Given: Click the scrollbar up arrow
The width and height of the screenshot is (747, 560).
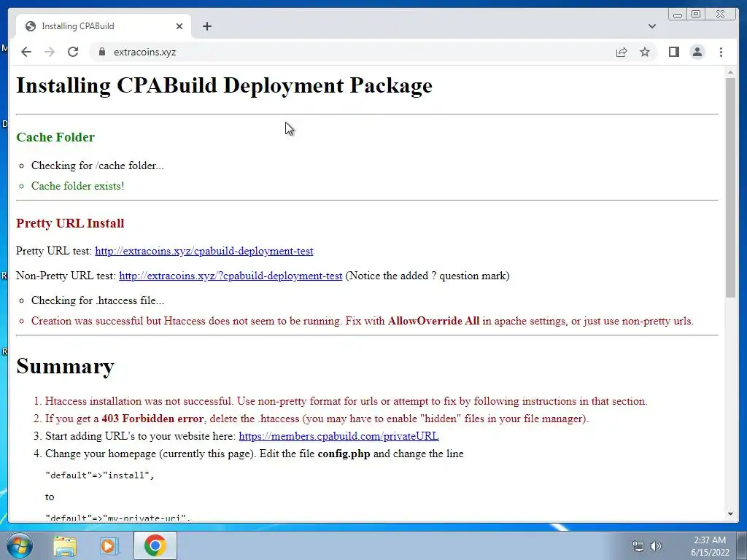Looking at the screenshot, I should tap(730, 72).
